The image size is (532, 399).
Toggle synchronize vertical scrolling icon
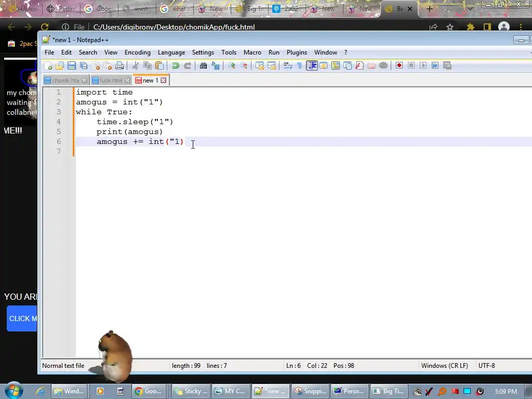(x=260, y=65)
